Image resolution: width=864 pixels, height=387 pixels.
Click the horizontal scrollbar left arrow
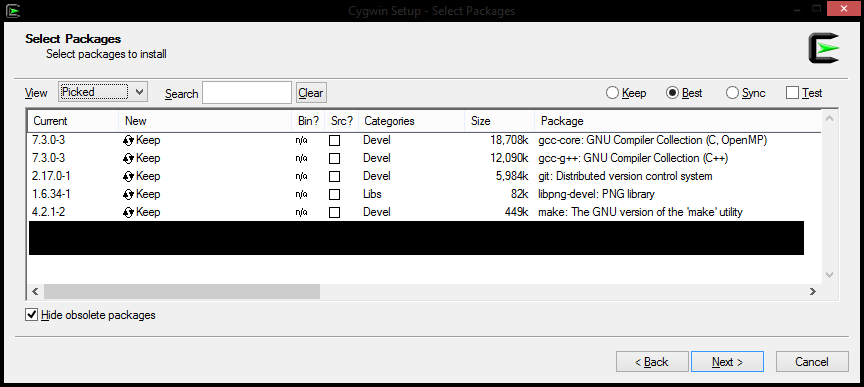coord(35,292)
